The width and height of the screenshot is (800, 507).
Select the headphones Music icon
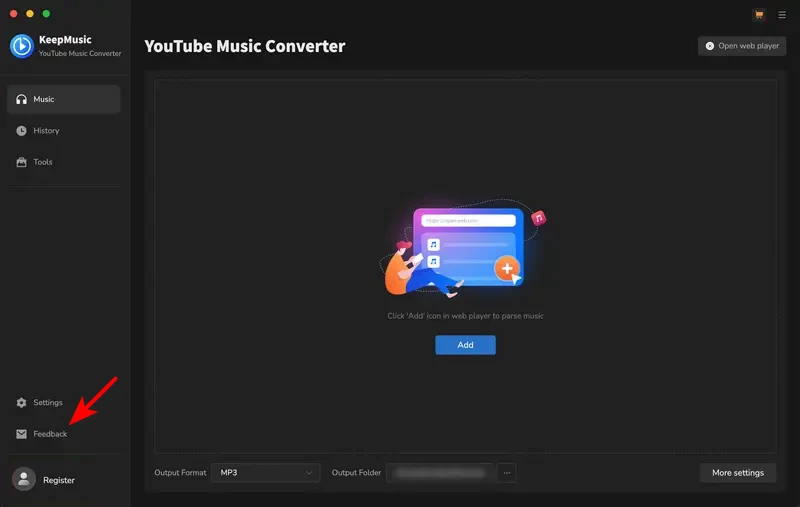click(x=21, y=99)
